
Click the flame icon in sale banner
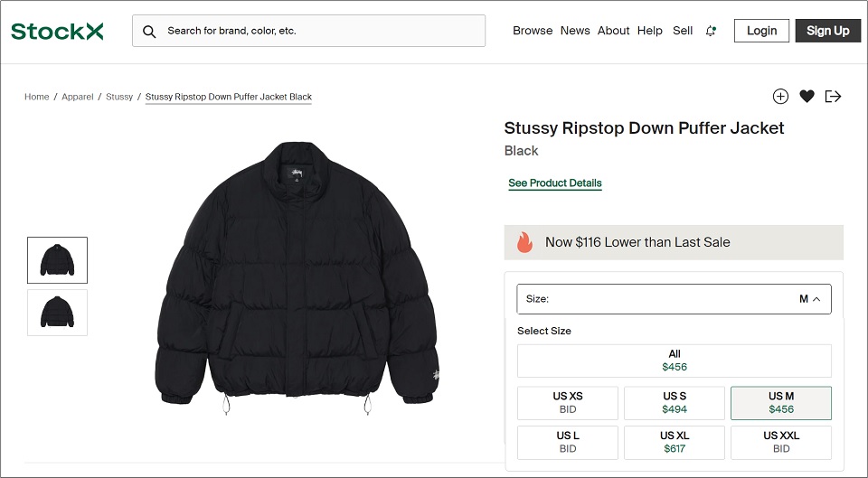(524, 242)
